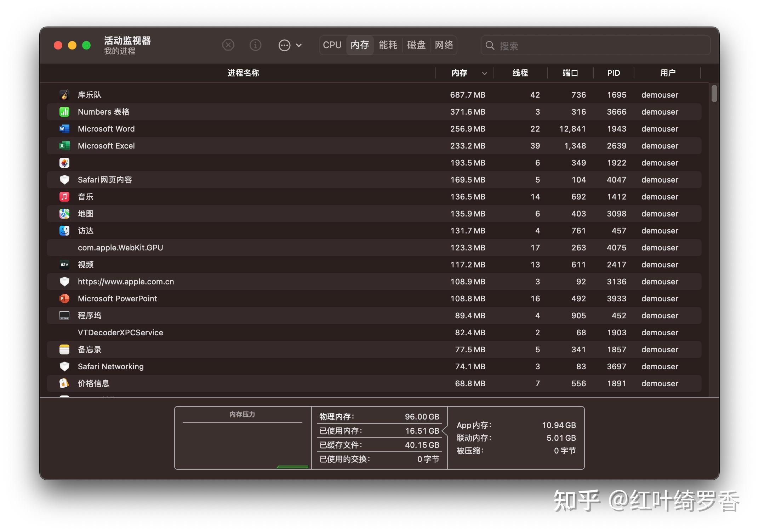
Task: Click the quit process (X) button
Action: (228, 45)
